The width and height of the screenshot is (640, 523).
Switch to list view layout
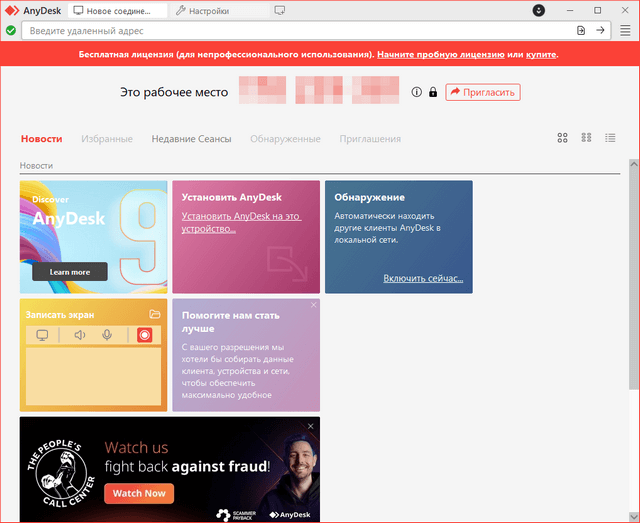tap(610, 138)
